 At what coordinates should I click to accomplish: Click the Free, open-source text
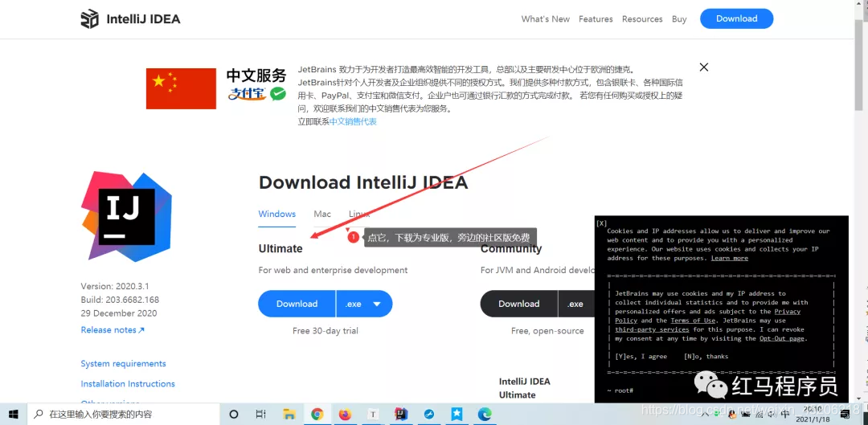(547, 330)
